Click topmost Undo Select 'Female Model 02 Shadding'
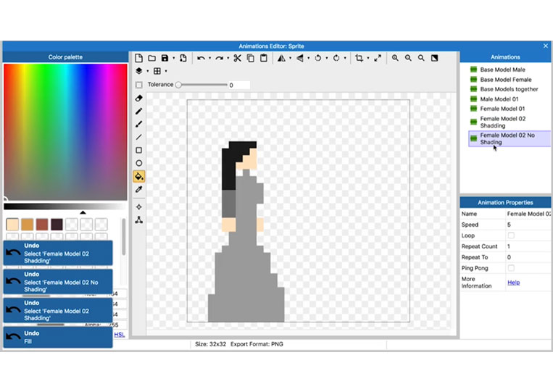 pos(58,253)
